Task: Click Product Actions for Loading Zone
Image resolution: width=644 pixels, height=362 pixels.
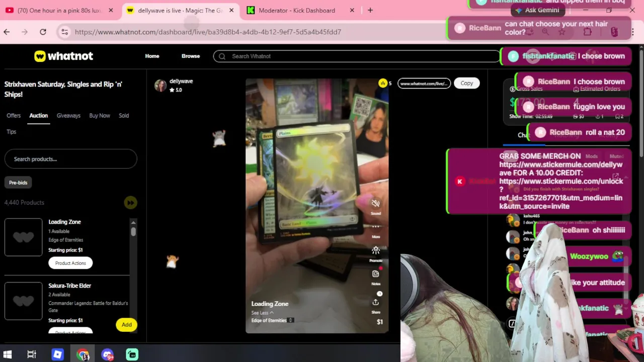Action: (70, 263)
